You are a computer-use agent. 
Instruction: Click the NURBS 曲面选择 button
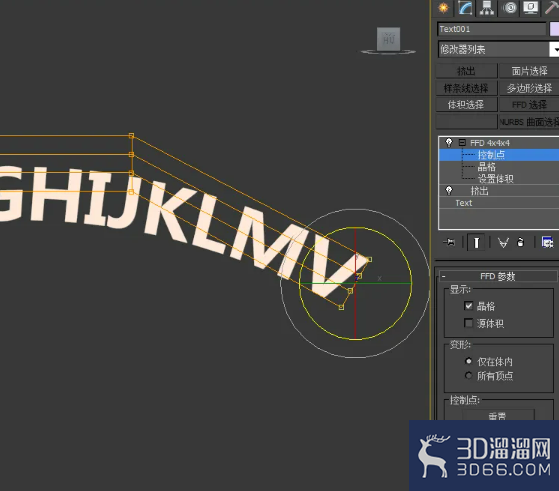pos(529,122)
